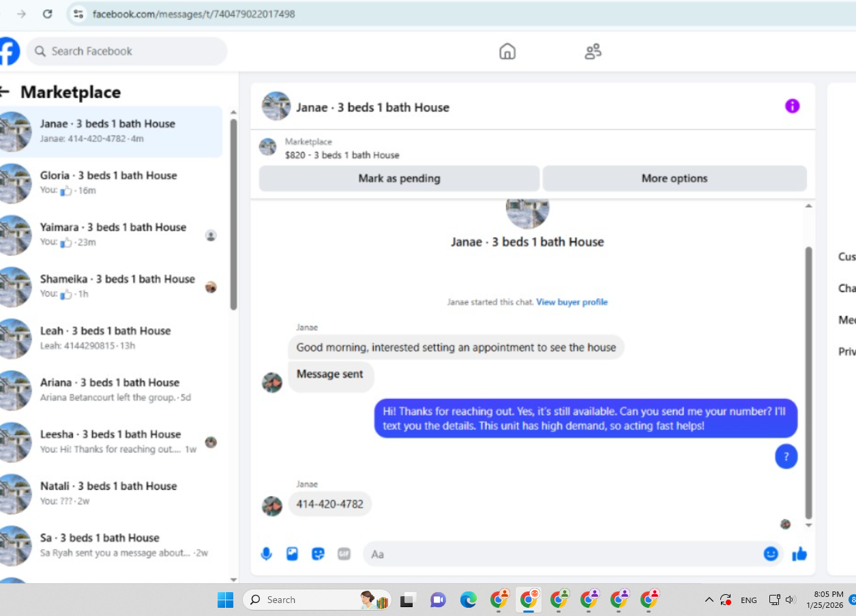The width and height of the screenshot is (856, 616).
Task: Click the facebook.com address bar URL
Action: click(x=194, y=14)
